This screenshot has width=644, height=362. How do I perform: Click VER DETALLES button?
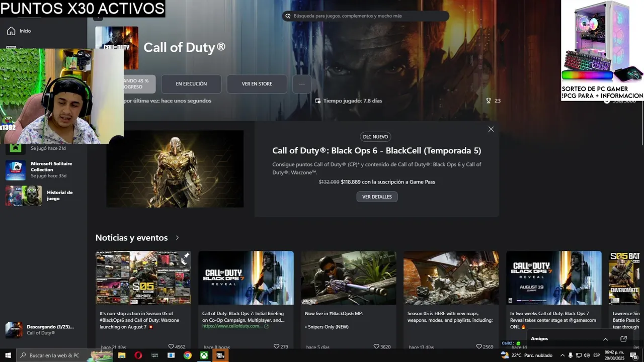click(x=377, y=197)
